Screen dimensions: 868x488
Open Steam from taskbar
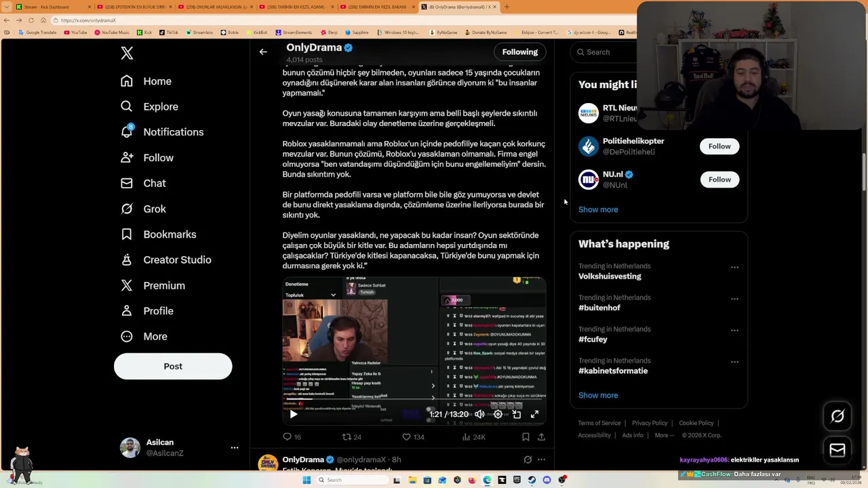pos(532,480)
